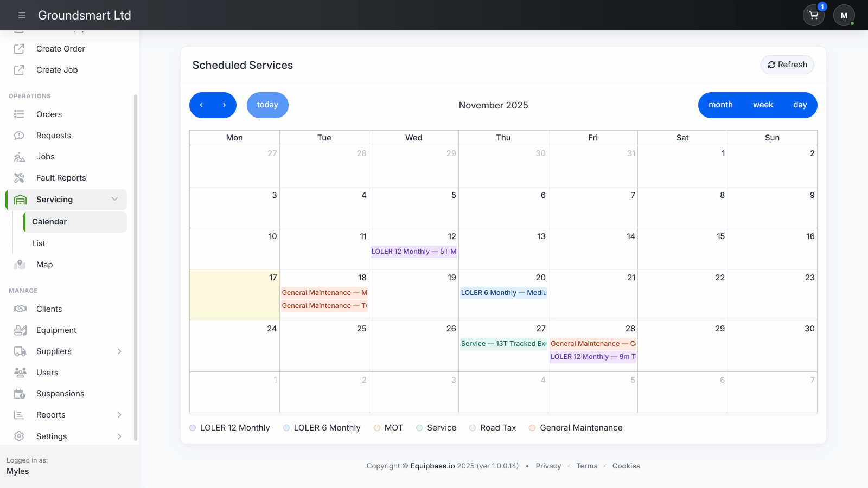Select Calendar under Servicing
Screen dimensions: 868x488
49,221
